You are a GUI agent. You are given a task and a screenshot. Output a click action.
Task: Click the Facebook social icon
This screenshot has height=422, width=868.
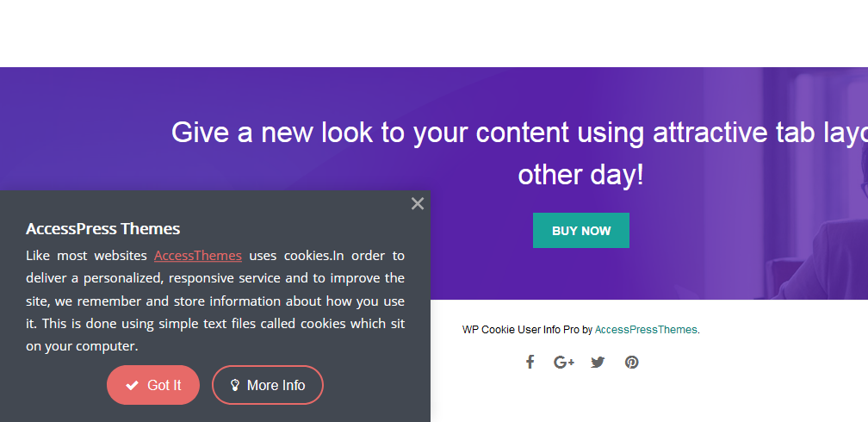[x=530, y=362]
